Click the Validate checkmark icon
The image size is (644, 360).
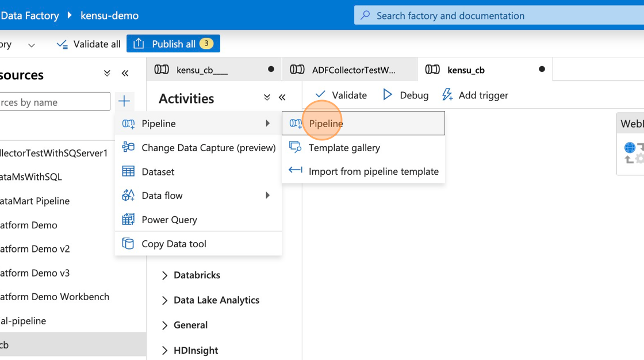tap(320, 94)
